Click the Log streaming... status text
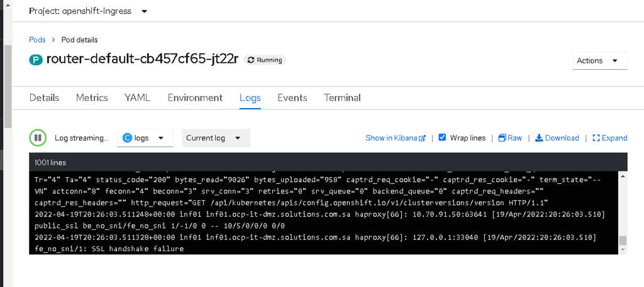 [x=82, y=138]
